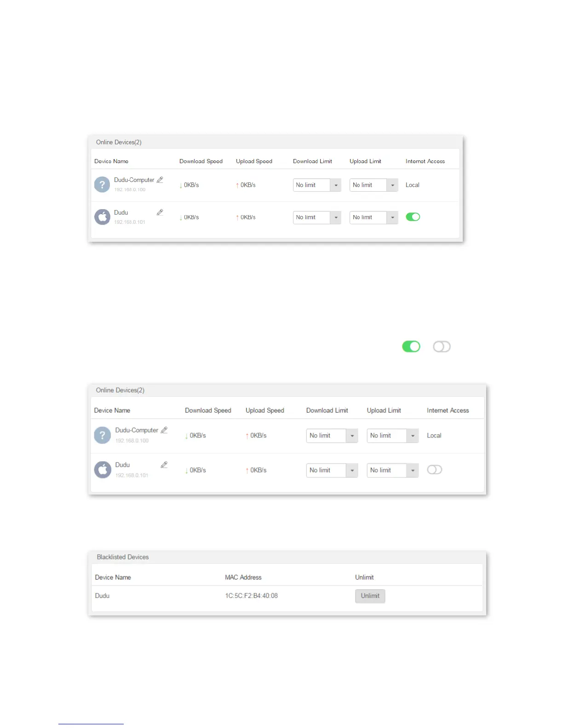The height and width of the screenshot is (728, 563).
Task: Click the standalone green enabled toggle sample
Action: 411,347
